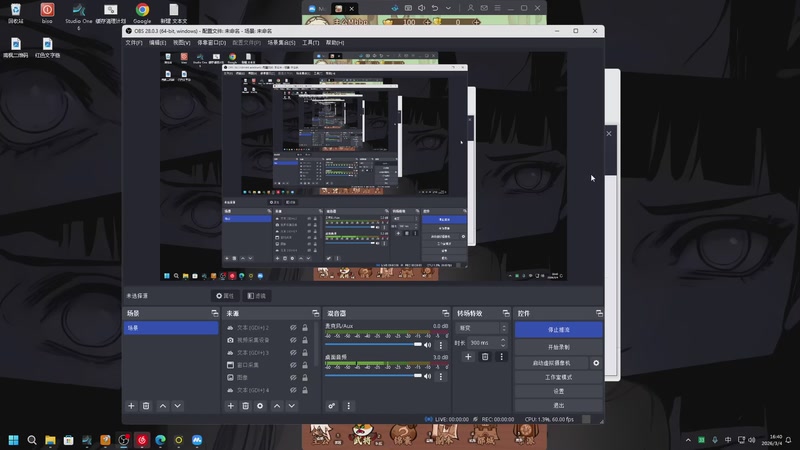800x450 pixels.
Task: Toggle lock on 文本 (GDI+) 2 source
Action: pos(305,328)
